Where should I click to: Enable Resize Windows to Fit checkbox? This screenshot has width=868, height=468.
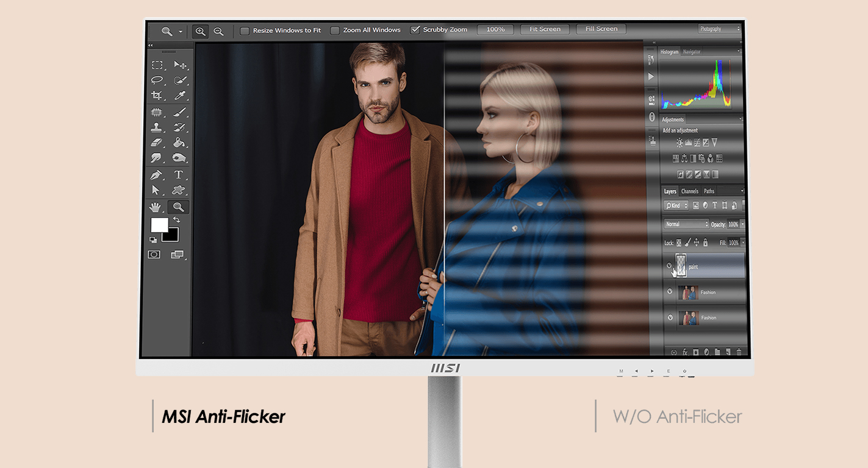point(245,30)
